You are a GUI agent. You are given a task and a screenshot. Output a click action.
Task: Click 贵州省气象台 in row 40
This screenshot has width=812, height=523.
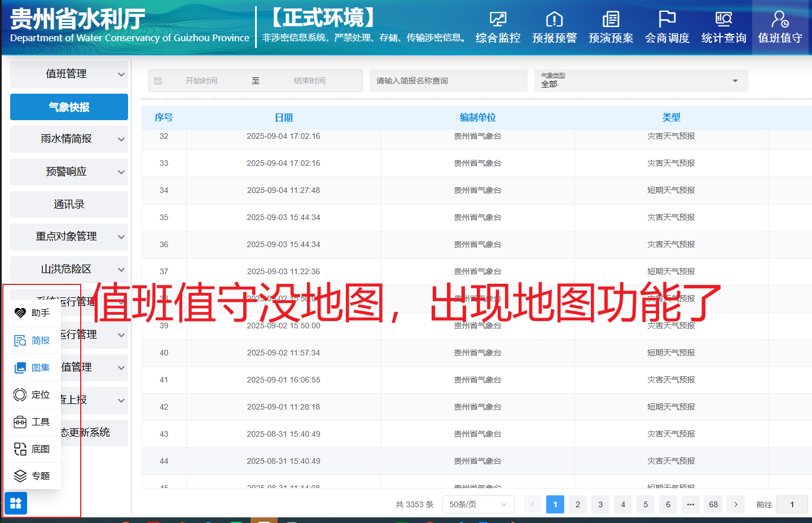click(477, 353)
